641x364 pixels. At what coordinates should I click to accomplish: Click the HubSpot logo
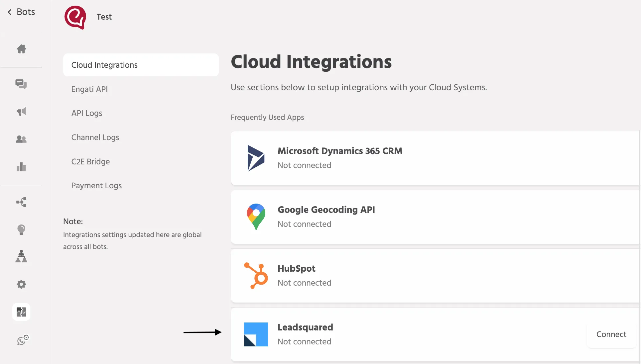point(256,276)
